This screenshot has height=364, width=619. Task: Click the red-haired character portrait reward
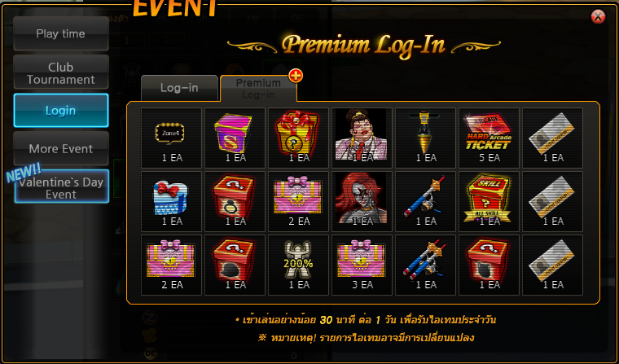(362, 201)
